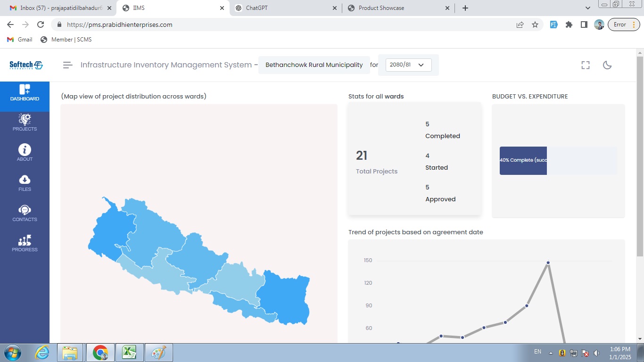Open the Gmail bookmark
644x362 pixels.
[x=20, y=40]
